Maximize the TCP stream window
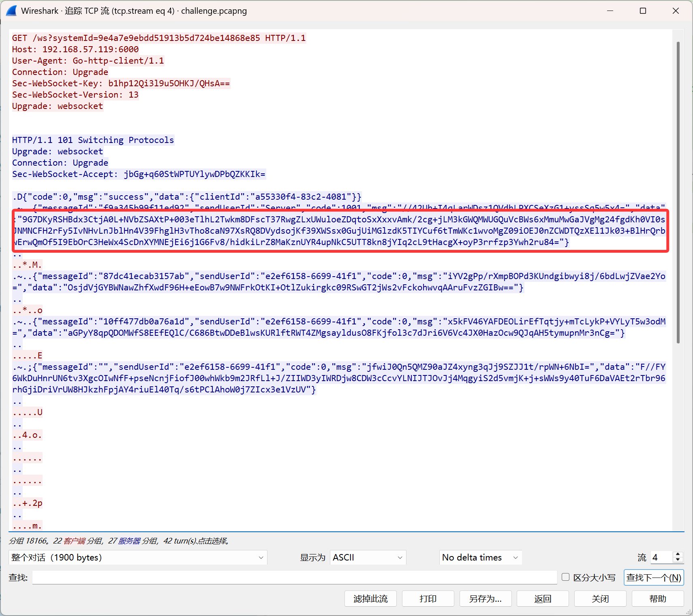Viewport: 693px width, 616px height. [x=643, y=11]
